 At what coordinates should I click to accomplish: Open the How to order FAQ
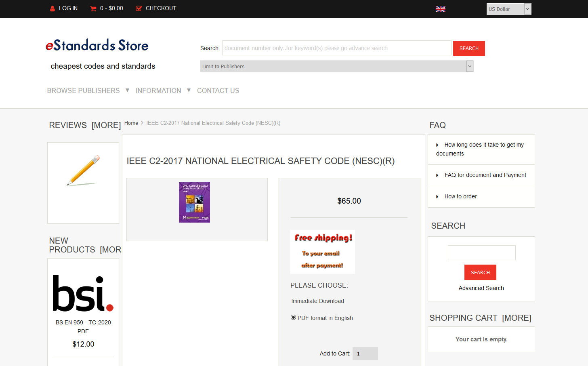click(x=461, y=196)
